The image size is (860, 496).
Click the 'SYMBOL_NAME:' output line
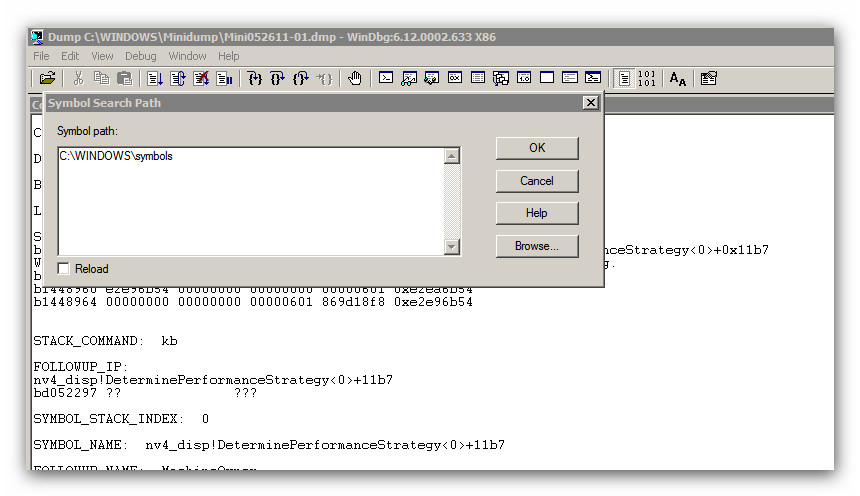[269, 445]
